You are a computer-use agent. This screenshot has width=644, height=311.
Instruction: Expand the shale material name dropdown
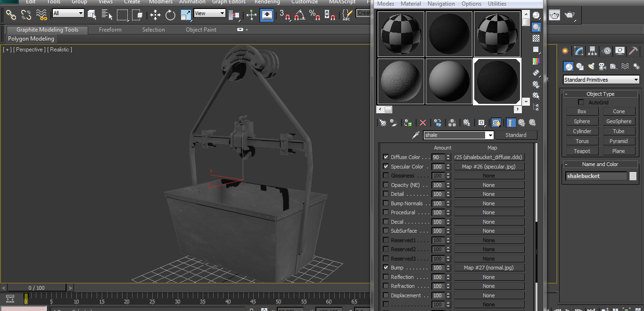(490, 135)
